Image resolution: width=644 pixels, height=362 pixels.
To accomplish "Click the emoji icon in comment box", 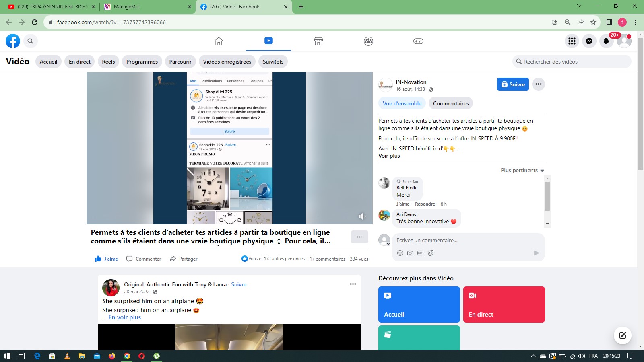I will coord(400,253).
